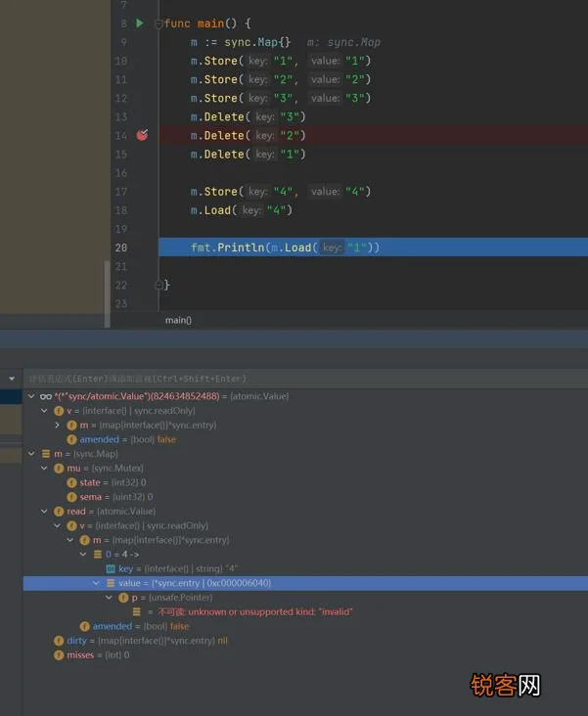Screen dimensions: 588x716
Task: Select the dirty = nil map row
Action: click(141, 641)
